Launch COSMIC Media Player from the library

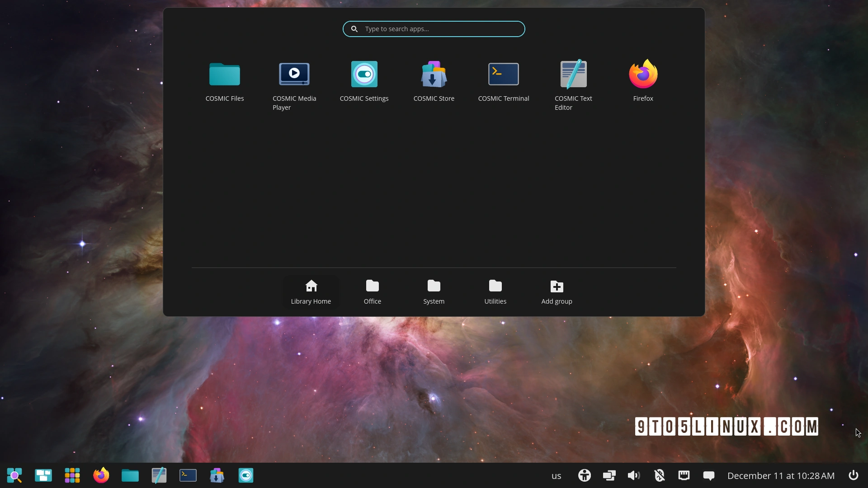point(294,86)
